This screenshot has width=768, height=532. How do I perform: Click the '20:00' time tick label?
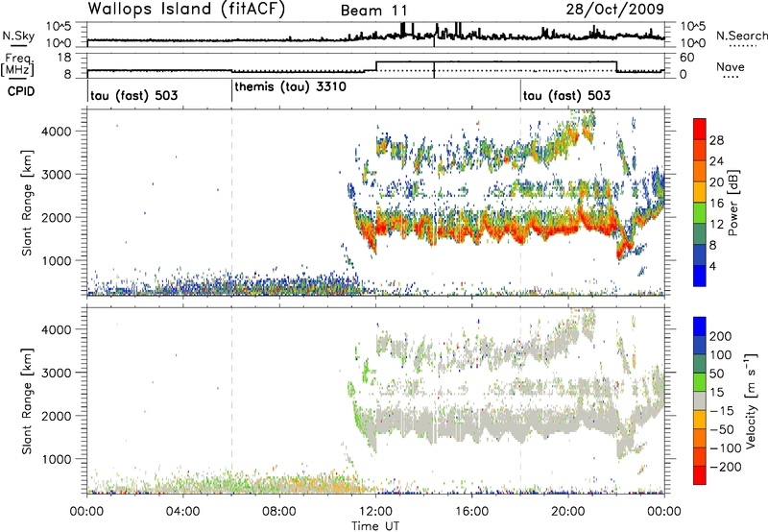pyautogui.click(x=568, y=512)
